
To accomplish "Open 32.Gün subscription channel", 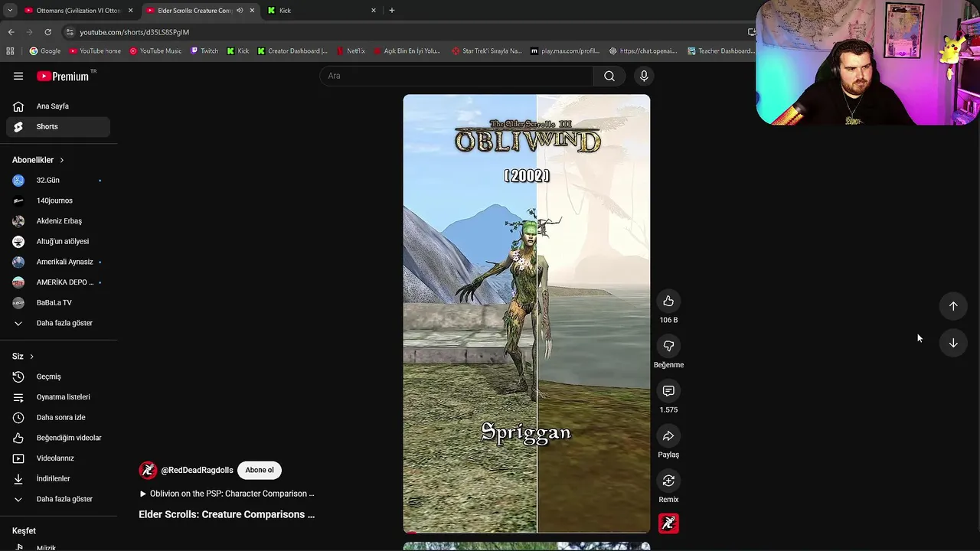I will click(x=58, y=181).
